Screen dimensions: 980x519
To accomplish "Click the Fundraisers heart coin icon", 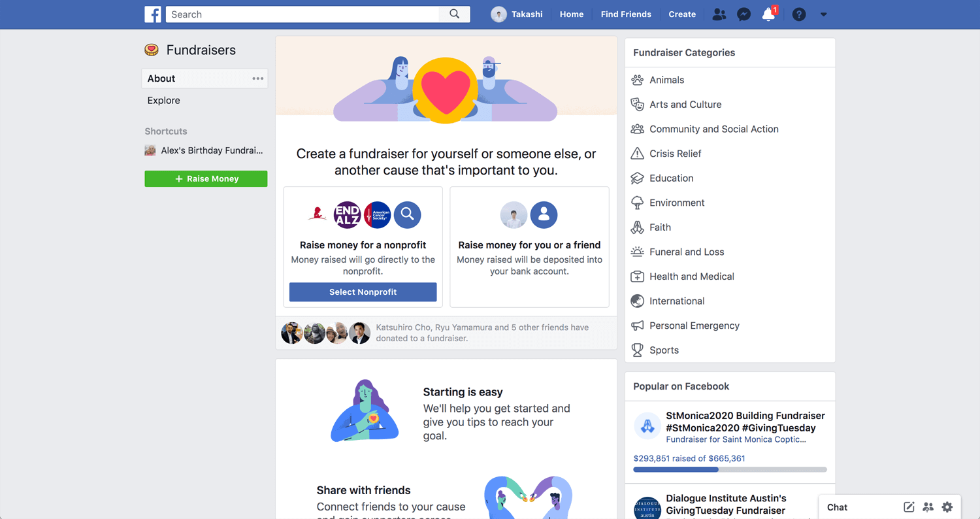I will pyautogui.click(x=152, y=50).
